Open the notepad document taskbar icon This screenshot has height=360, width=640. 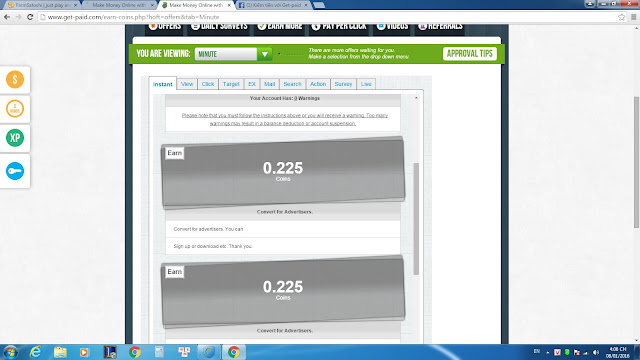(x=159, y=352)
